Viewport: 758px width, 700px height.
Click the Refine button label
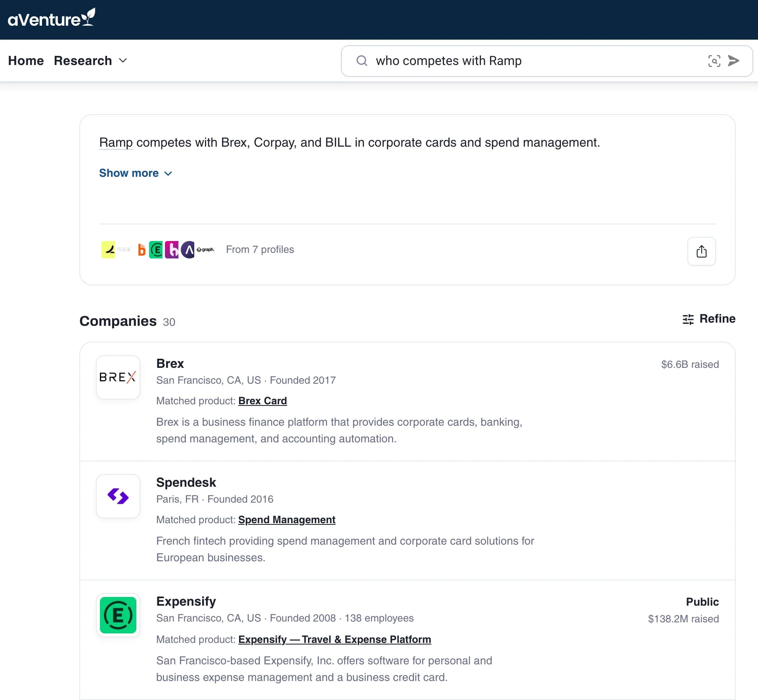click(717, 319)
